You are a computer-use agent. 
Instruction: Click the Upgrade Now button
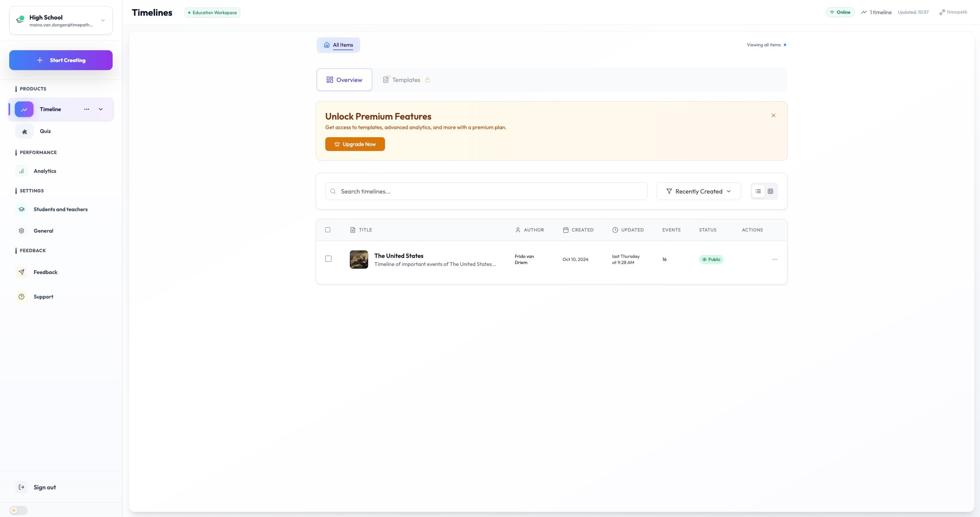[x=355, y=144]
